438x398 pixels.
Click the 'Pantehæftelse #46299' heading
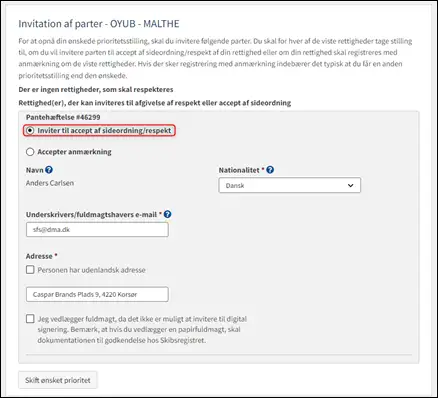pos(63,117)
